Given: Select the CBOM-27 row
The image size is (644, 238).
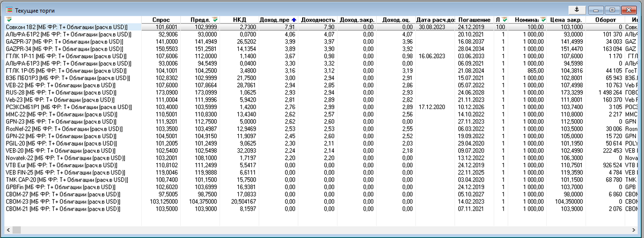Looking at the screenshot, I should (322, 194).
